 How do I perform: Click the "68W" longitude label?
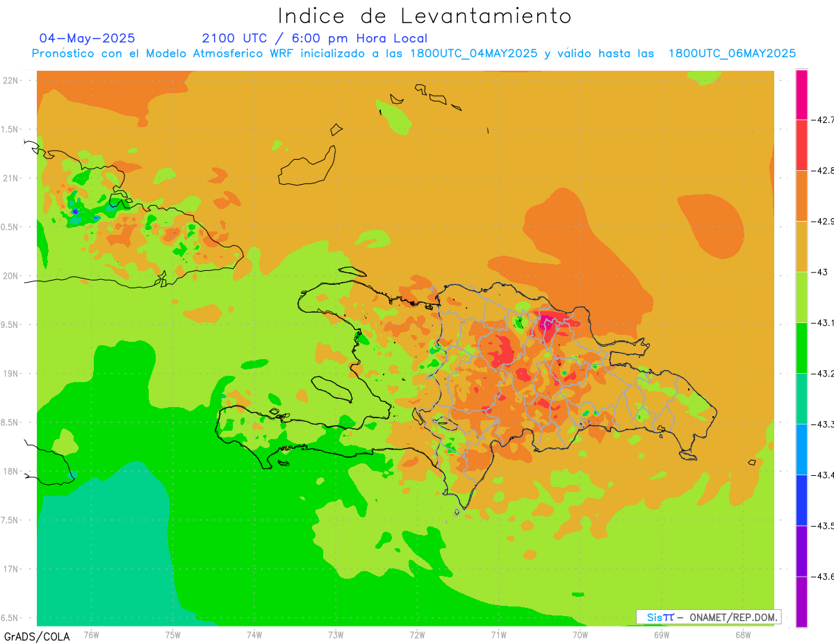743,634
